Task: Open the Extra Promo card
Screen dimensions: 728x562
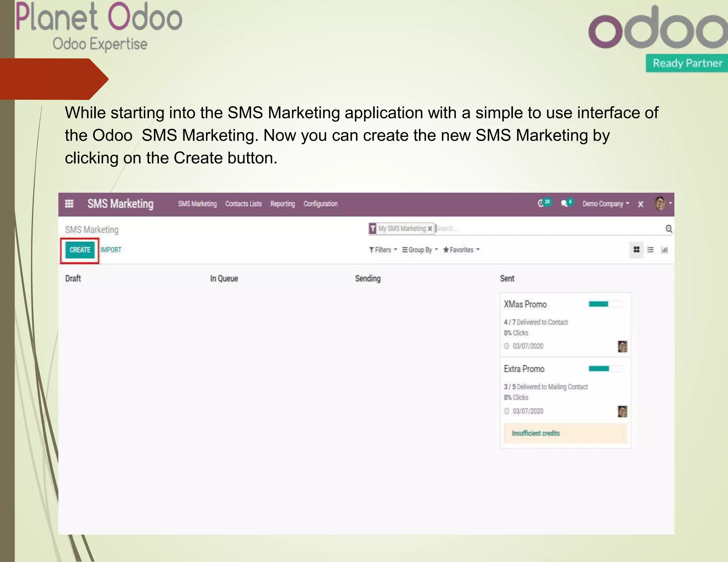Action: (565, 402)
